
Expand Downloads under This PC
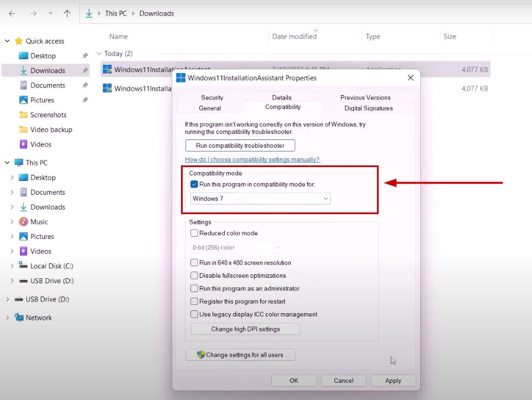12,207
